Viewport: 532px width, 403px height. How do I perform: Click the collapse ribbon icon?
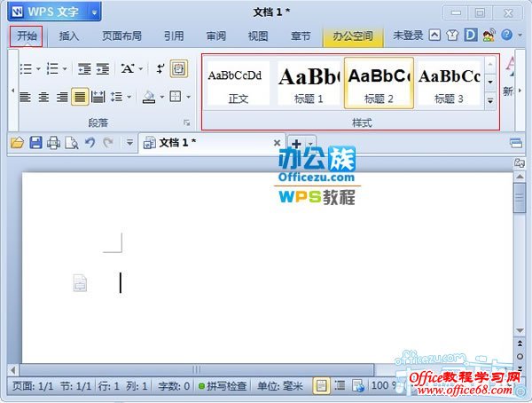click(x=434, y=35)
